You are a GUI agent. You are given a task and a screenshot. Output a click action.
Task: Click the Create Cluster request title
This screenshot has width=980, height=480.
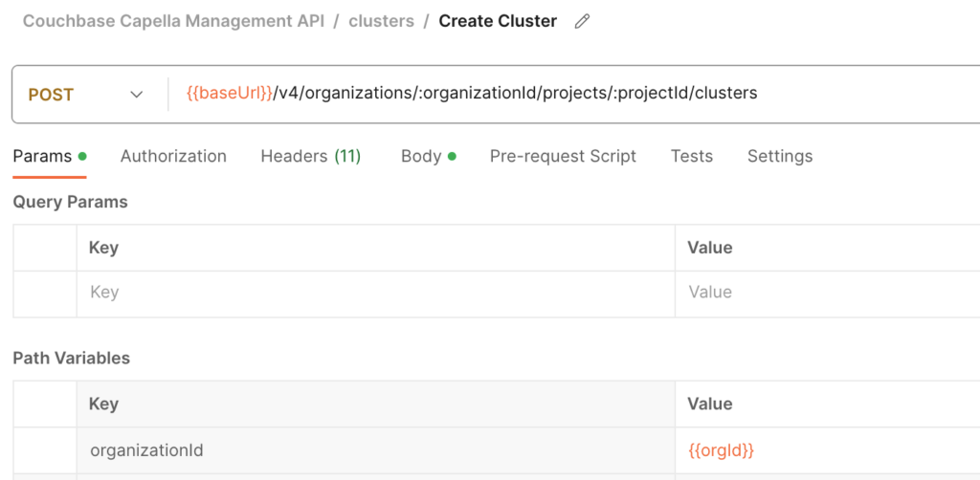coord(498,21)
